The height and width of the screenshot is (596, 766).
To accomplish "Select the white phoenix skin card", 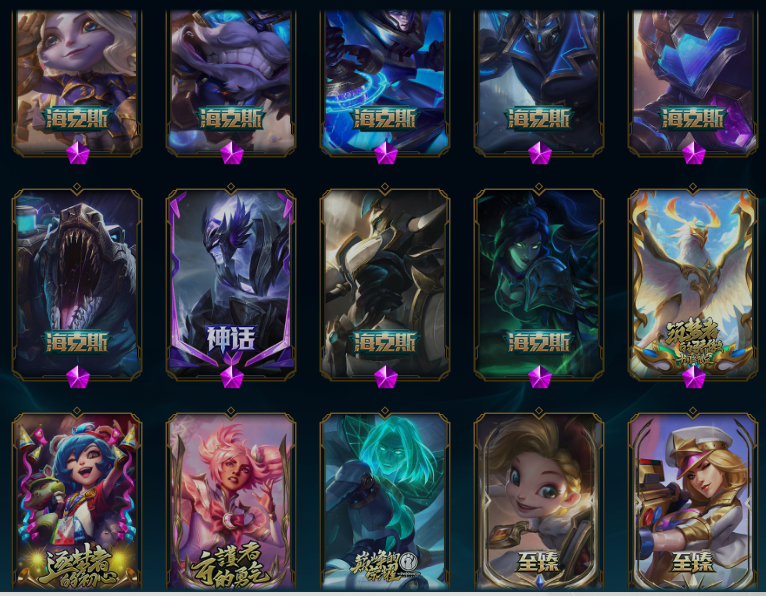I will [x=693, y=283].
